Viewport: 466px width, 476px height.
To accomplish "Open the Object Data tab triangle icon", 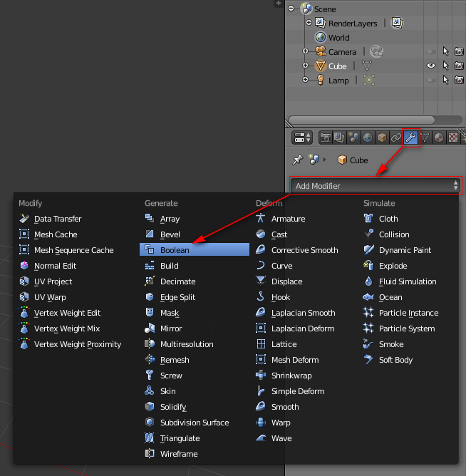I will pos(425,138).
